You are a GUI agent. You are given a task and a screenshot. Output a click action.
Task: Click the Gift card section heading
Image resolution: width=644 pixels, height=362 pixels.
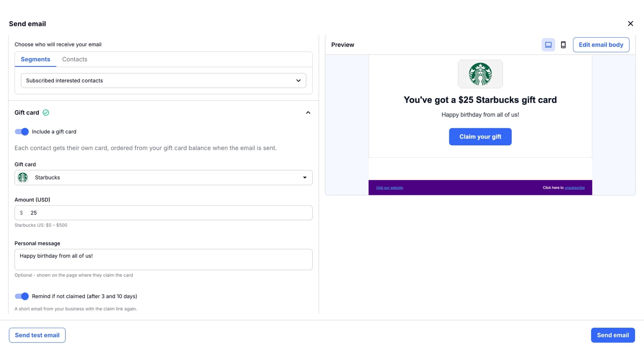(27, 112)
